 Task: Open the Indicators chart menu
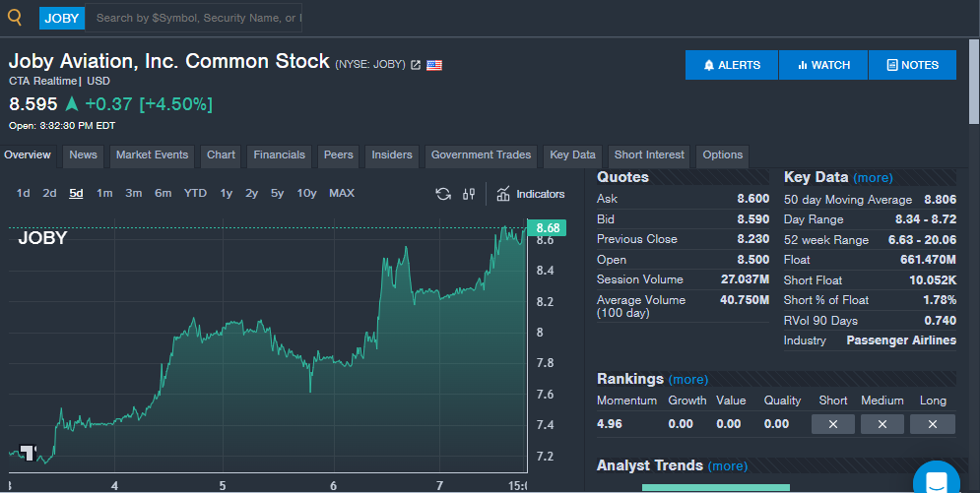click(x=531, y=194)
